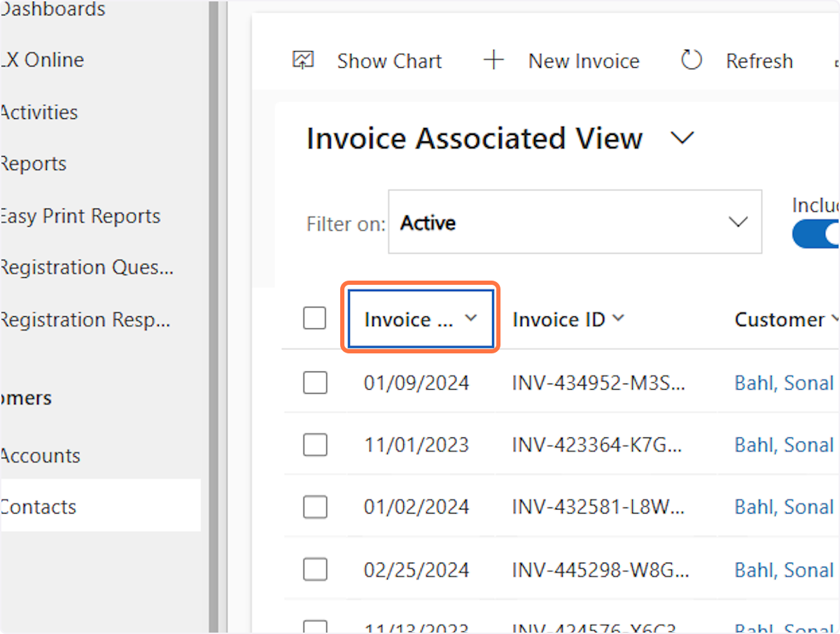
Task: Select invoice INV-445298-W8G... cell
Action: pyautogui.click(x=601, y=570)
